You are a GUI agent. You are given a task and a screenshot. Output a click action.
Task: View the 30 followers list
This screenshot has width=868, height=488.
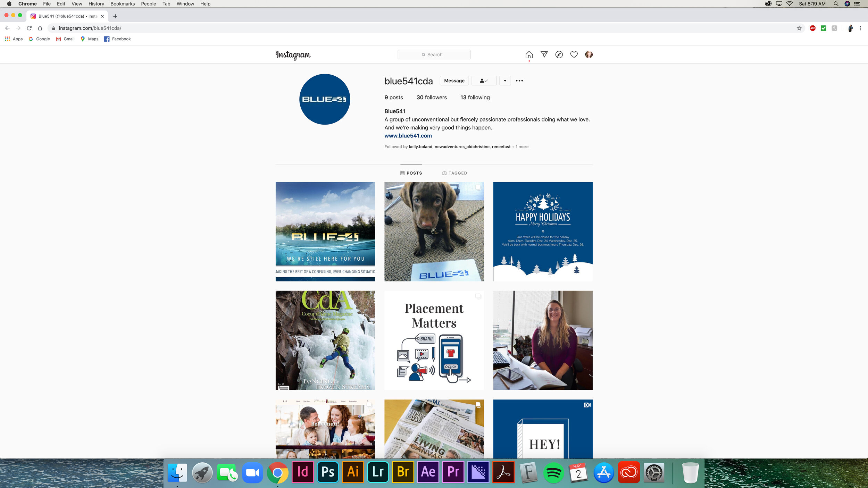[432, 98]
